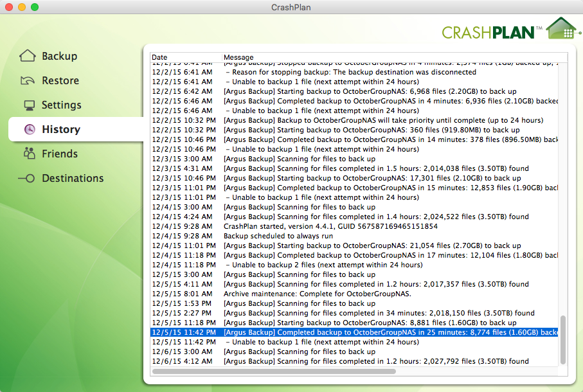
Task: Select 'Backup to OctoberGroupNAS will take priority' row
Action: 354,120
